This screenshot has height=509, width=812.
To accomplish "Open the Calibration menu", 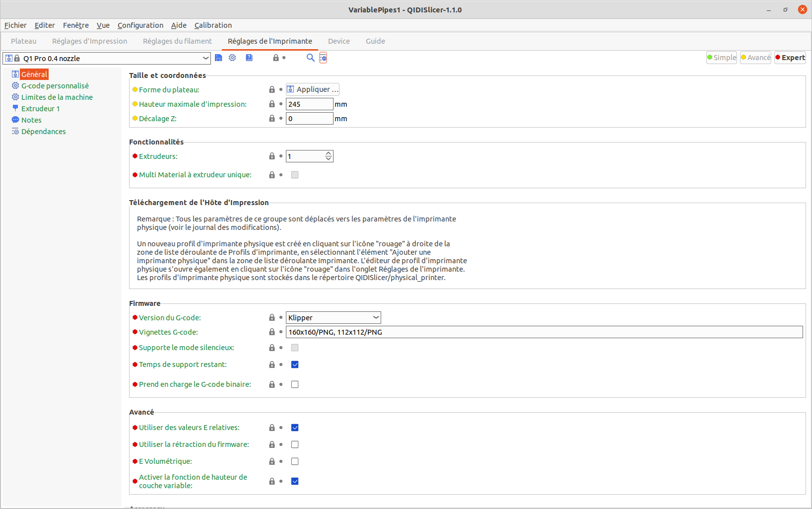I will click(213, 25).
